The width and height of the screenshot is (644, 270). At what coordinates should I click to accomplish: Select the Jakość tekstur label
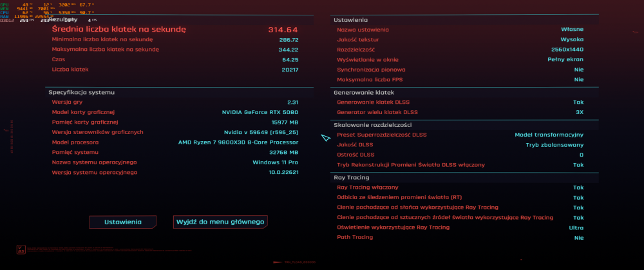click(357, 39)
